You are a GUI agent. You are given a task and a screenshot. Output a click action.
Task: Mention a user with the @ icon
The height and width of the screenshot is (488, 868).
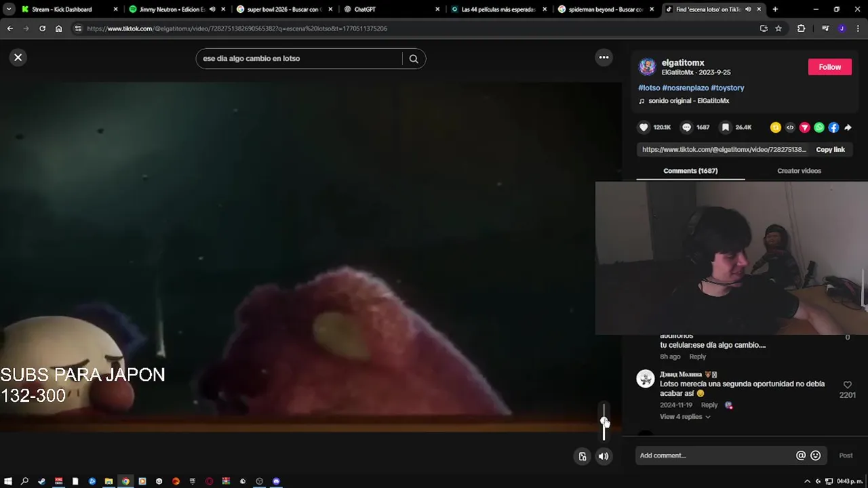click(x=801, y=455)
